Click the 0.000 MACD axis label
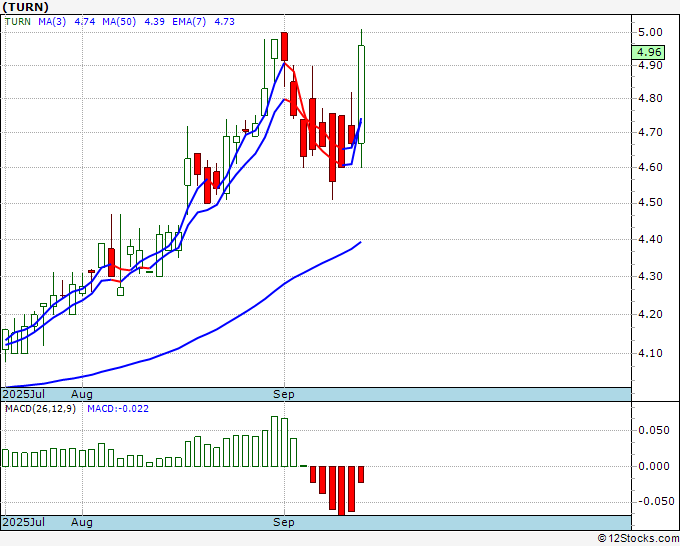Screen dimensions: 680x546 pyautogui.click(x=654, y=466)
